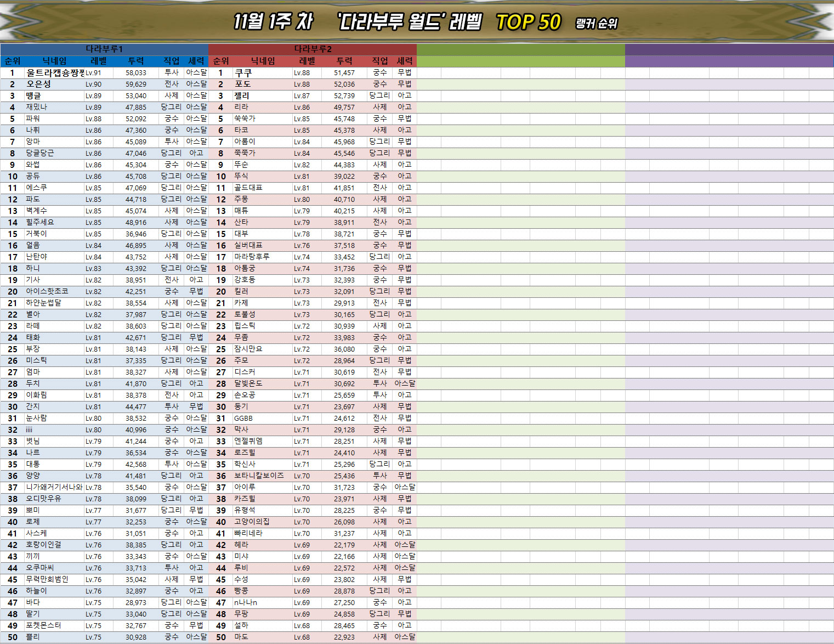
Task: Click the 닉네임 column header under 다라부루1
Action: pyautogui.click(x=54, y=61)
